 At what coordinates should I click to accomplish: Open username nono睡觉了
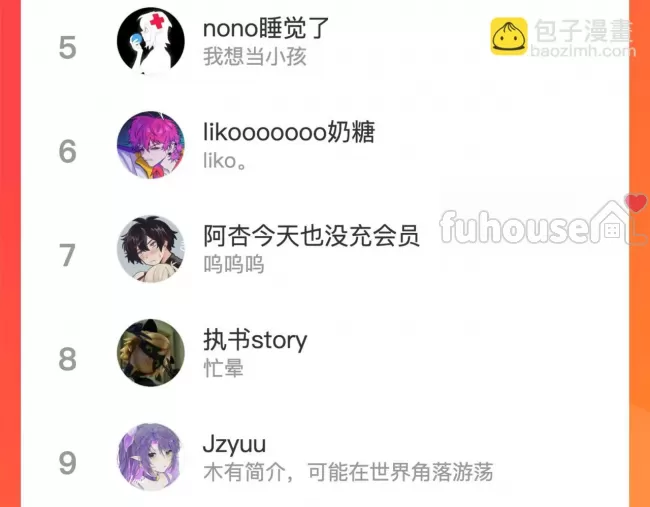[x=266, y=28]
